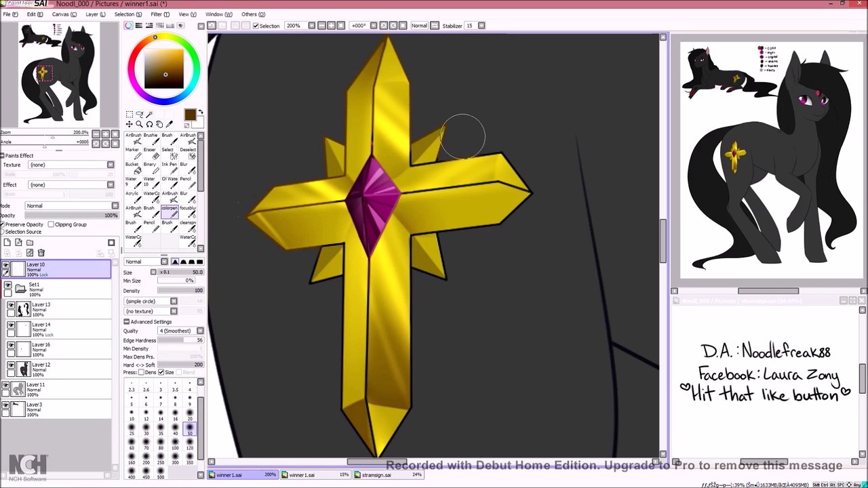Choose the colorpen brush

pos(170,211)
